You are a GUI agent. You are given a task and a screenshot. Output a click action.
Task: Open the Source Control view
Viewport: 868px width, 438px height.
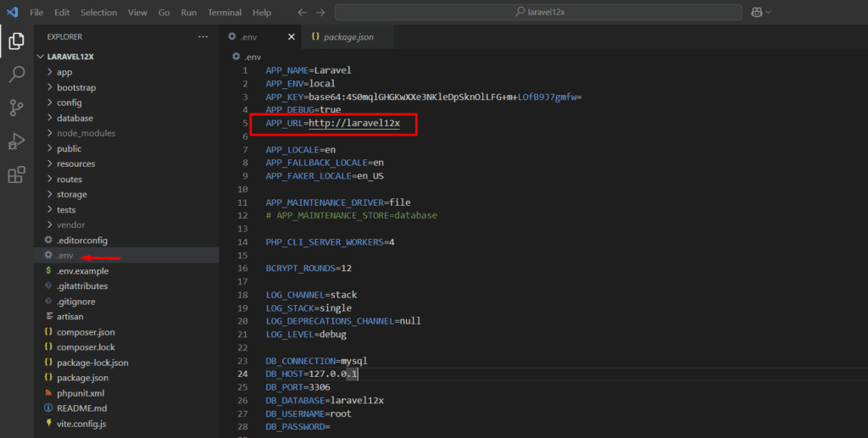click(x=16, y=108)
